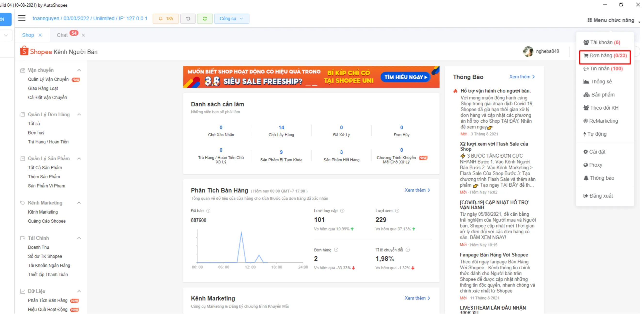Click the TÌM HIỂU NGAY banner button
The width and height of the screenshot is (644, 317).
tap(405, 77)
